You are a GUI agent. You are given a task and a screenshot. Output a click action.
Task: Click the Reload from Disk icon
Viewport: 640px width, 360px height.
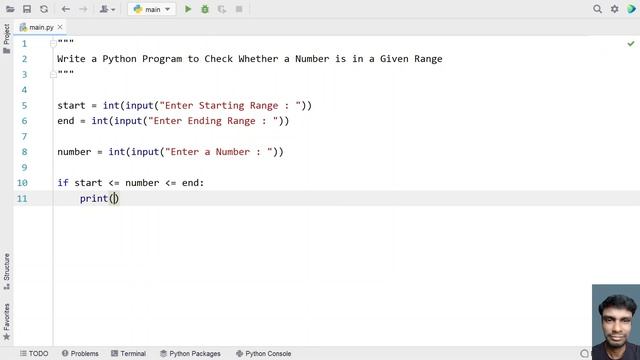pyautogui.click(x=44, y=9)
